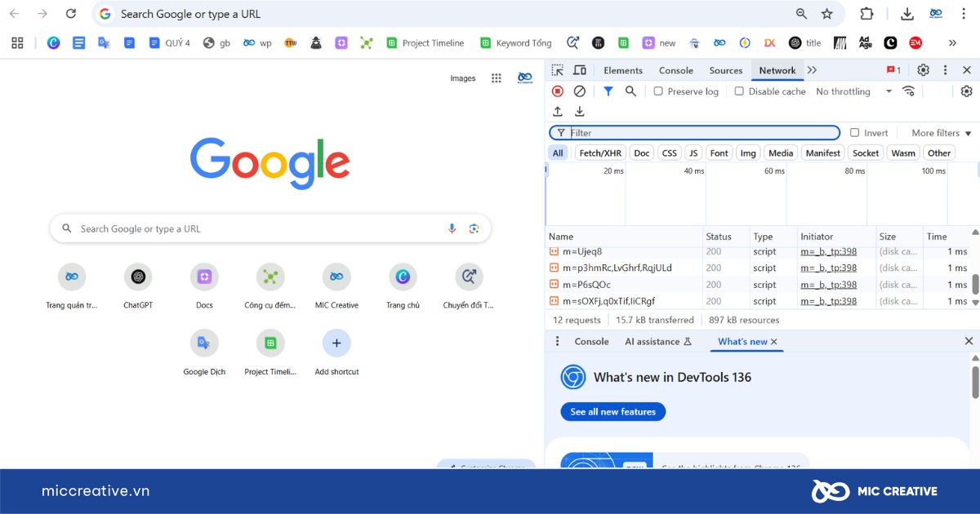
Task: Toggle the blue filter funnel icon
Action: [608, 91]
